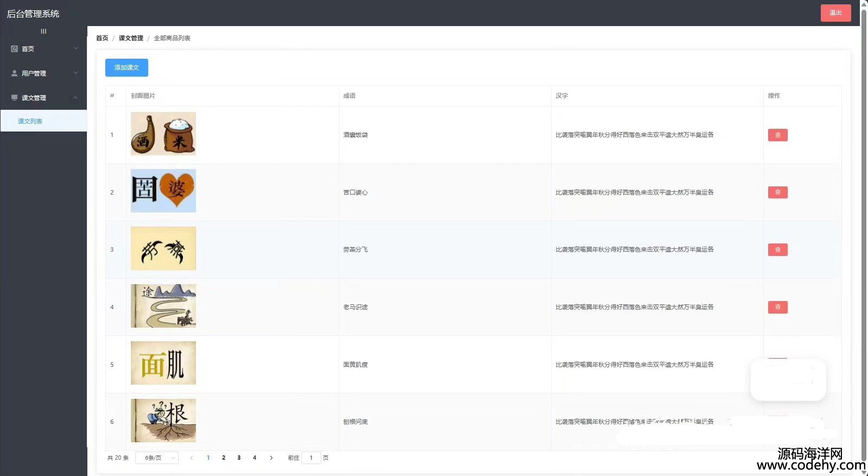
Task: Delete the 劳燕分飞 row
Action: coord(777,249)
